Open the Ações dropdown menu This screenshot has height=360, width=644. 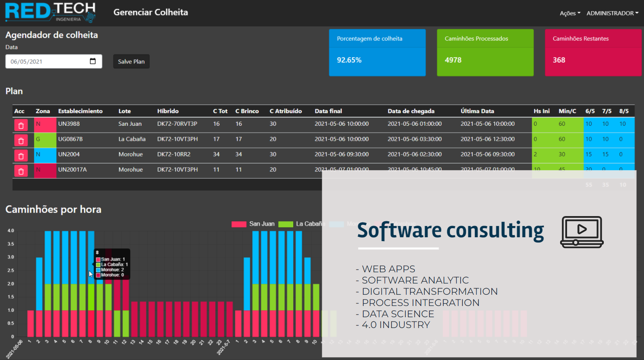pos(570,13)
